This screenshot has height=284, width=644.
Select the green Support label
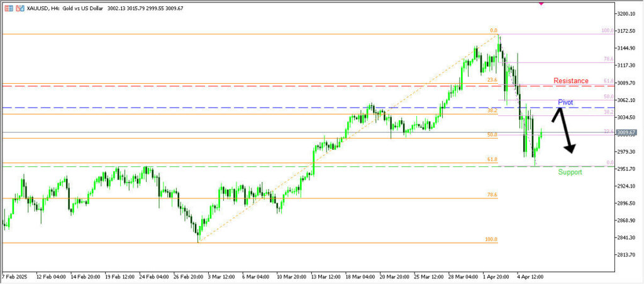coord(570,172)
